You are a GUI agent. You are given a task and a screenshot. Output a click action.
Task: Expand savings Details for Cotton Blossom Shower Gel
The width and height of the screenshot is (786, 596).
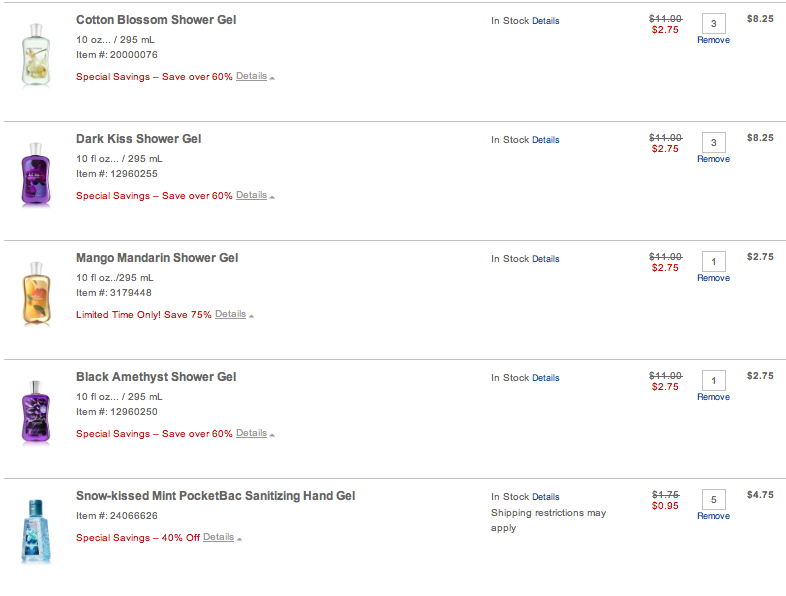(252, 76)
